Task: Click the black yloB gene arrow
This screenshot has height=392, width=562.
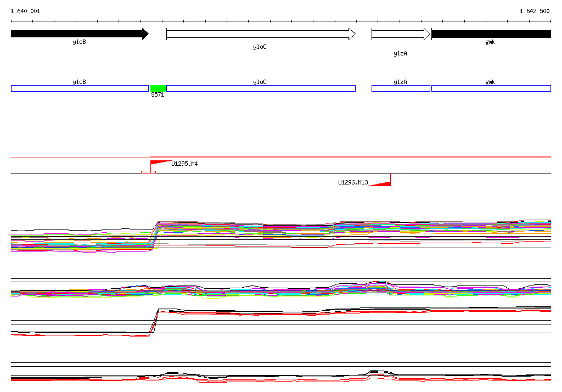Action: coord(80,34)
